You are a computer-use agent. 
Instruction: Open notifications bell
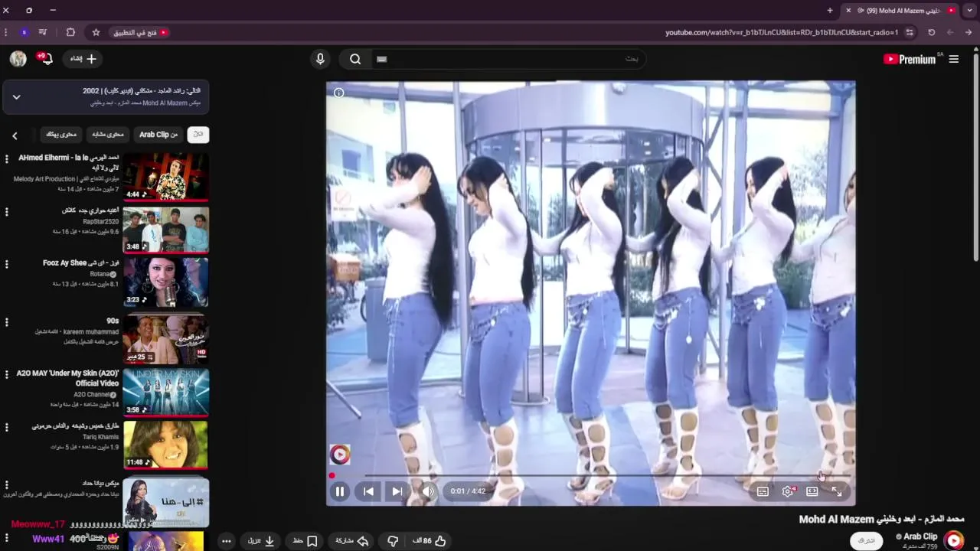tap(46, 59)
